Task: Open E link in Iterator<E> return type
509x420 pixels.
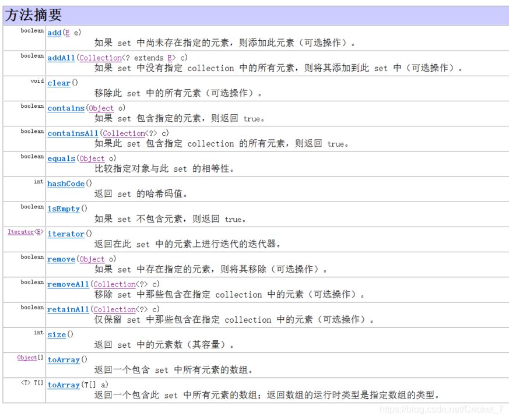Action: click(38, 232)
